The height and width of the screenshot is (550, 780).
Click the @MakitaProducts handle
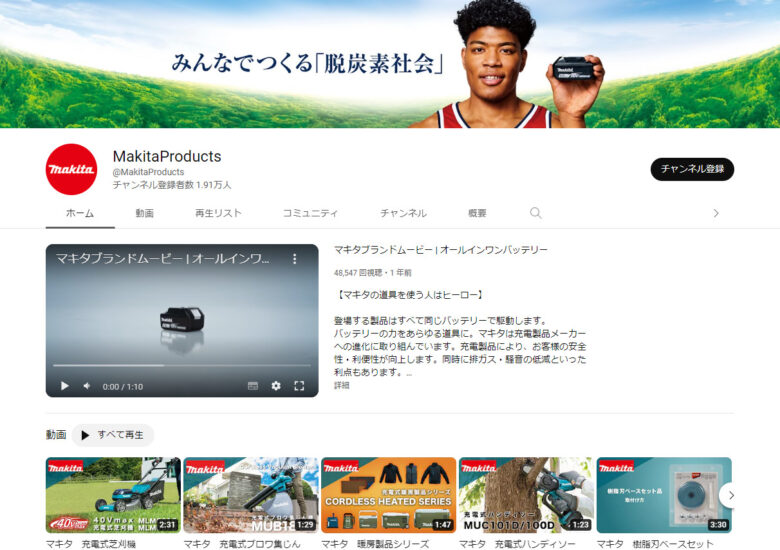tap(148, 172)
